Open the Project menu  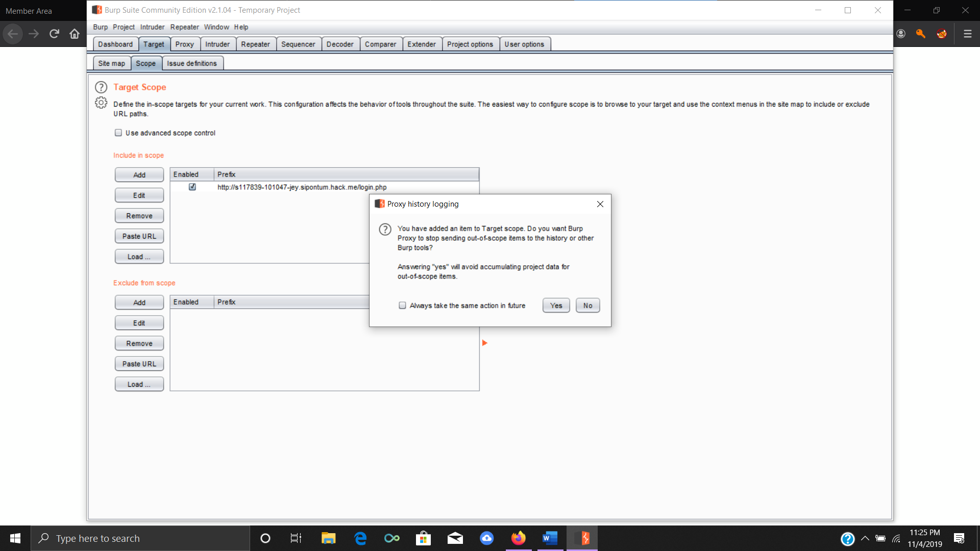[x=124, y=27]
